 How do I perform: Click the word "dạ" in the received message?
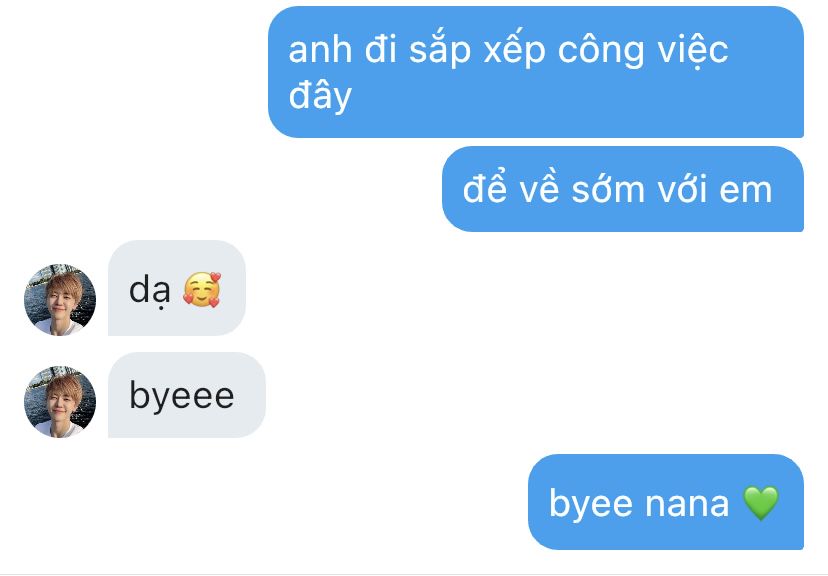coord(149,291)
